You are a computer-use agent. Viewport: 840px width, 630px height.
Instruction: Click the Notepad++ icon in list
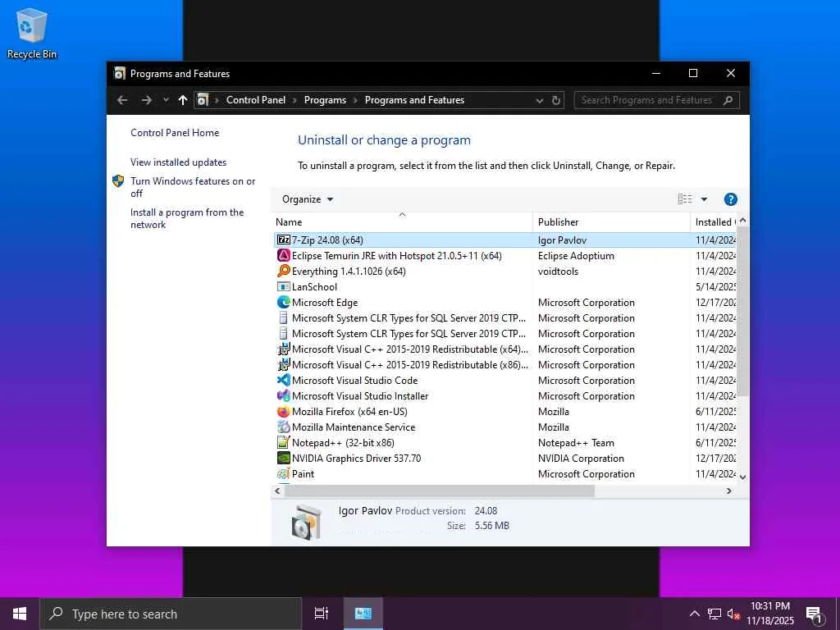[283, 442]
